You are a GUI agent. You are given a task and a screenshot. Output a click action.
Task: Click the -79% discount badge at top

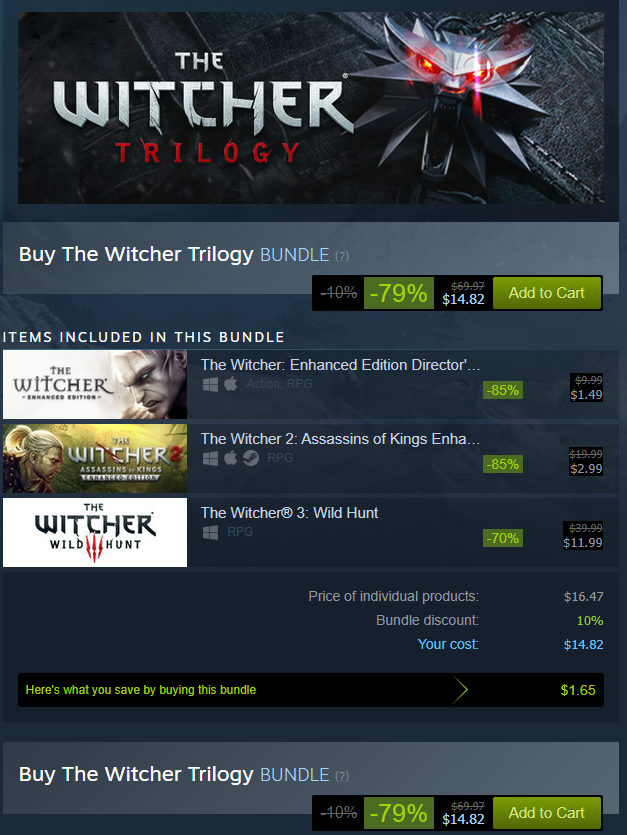(398, 293)
